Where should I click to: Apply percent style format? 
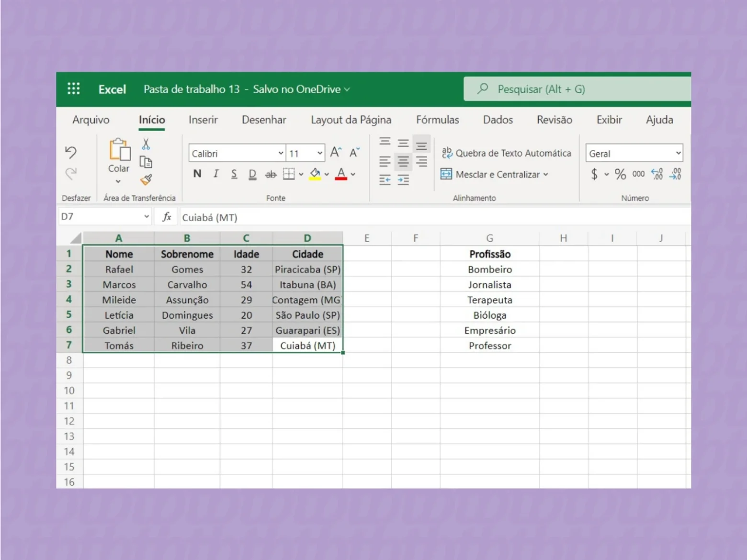tap(620, 174)
